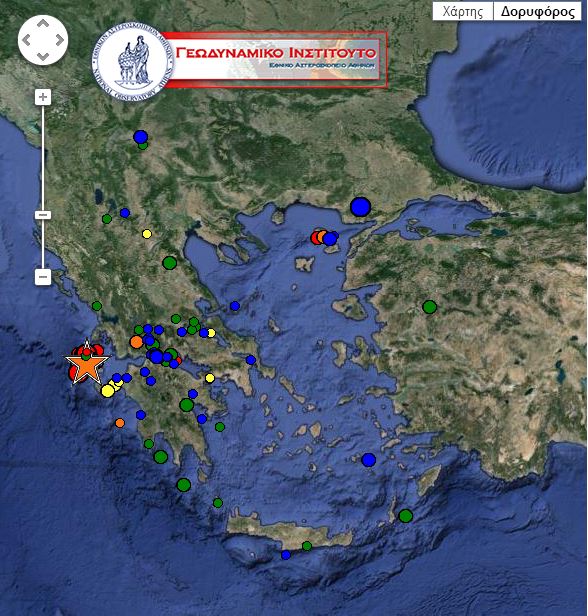Click the zoom slider track below the plus
This screenshot has height=616, width=588.
pos(43,157)
